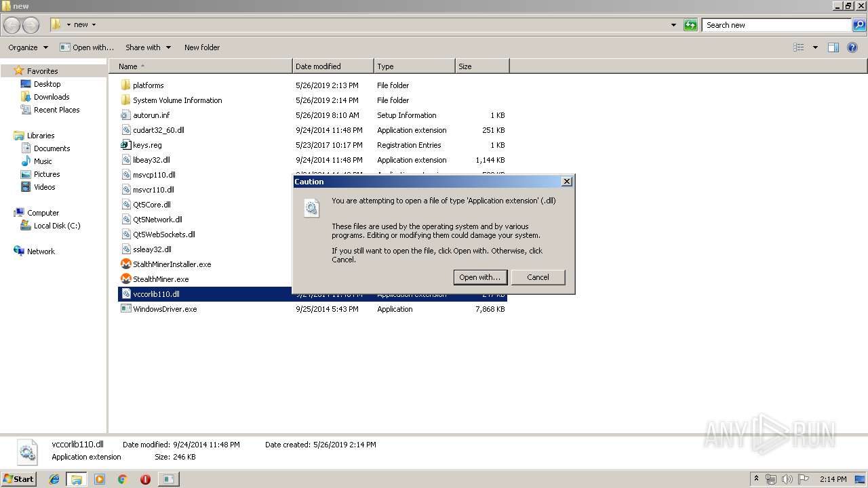Create a New folder from the toolbar
868x488 pixels.
(x=202, y=47)
